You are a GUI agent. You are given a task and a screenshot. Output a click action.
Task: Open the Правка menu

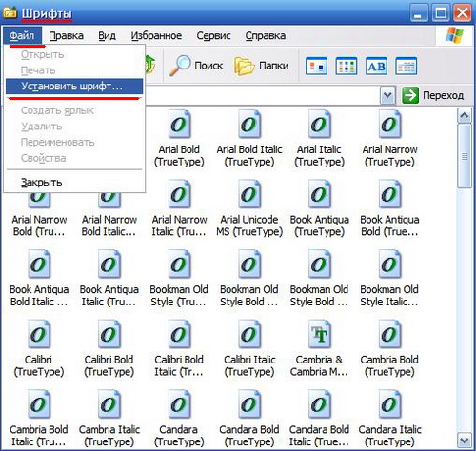click(67, 35)
